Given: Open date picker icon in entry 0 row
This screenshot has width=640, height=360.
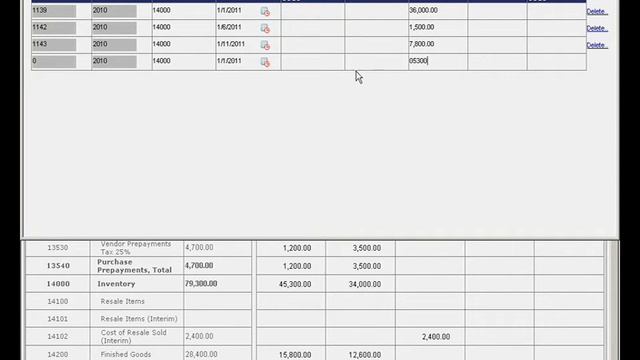Looking at the screenshot, I should pos(265,62).
